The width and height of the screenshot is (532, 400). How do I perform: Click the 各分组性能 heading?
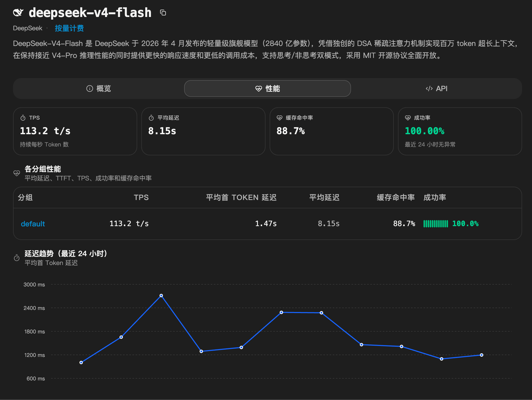(x=43, y=169)
